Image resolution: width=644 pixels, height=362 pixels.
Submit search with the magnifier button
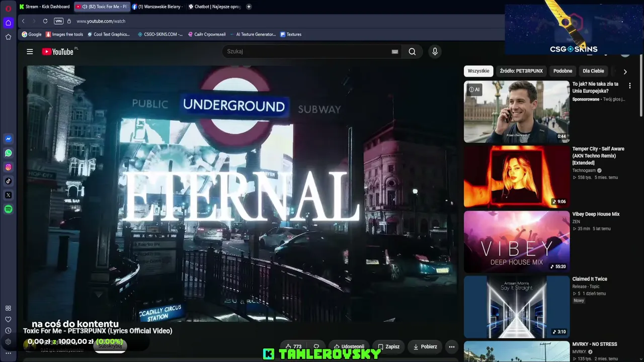point(412,51)
